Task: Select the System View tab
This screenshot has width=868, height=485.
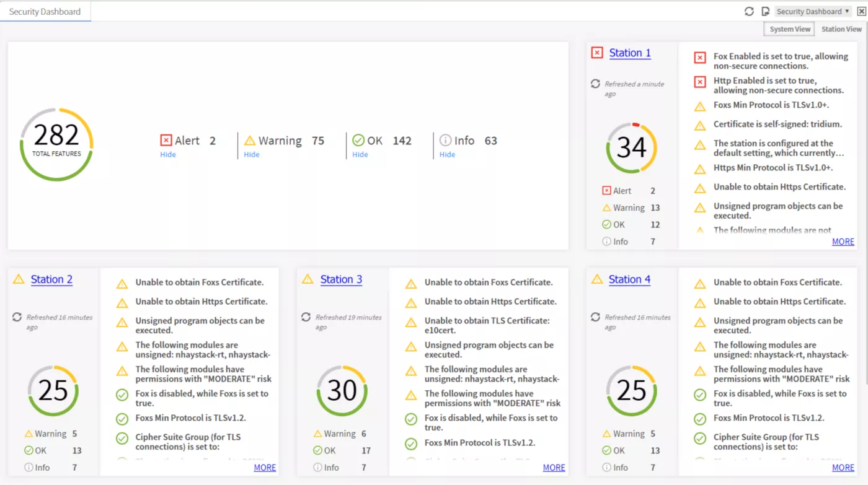Action: click(x=790, y=29)
